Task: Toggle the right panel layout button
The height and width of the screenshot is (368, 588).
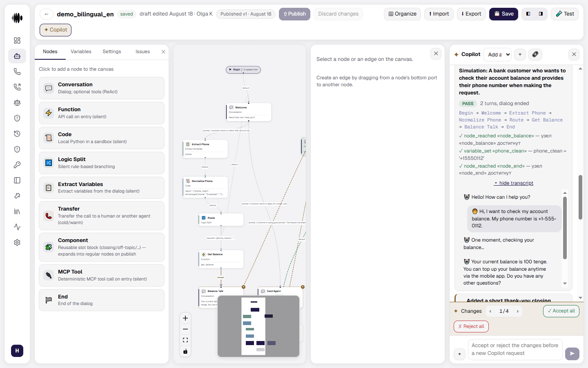Action: click(x=541, y=14)
